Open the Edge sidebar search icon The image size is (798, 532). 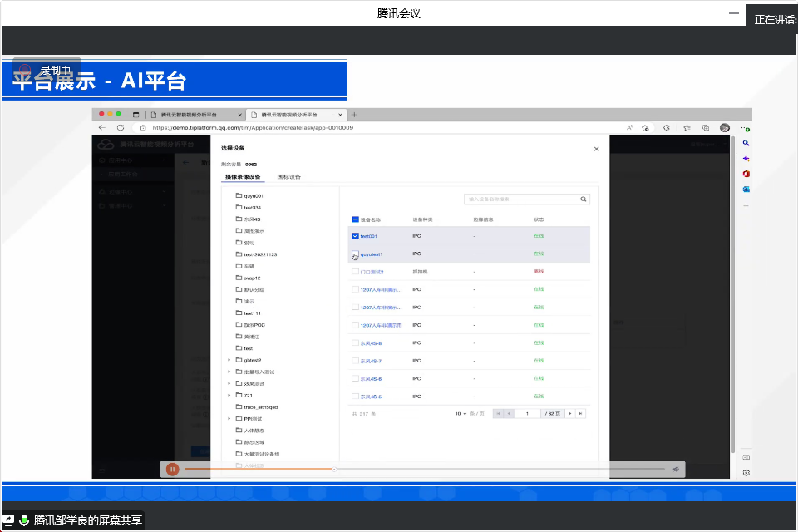(x=746, y=143)
